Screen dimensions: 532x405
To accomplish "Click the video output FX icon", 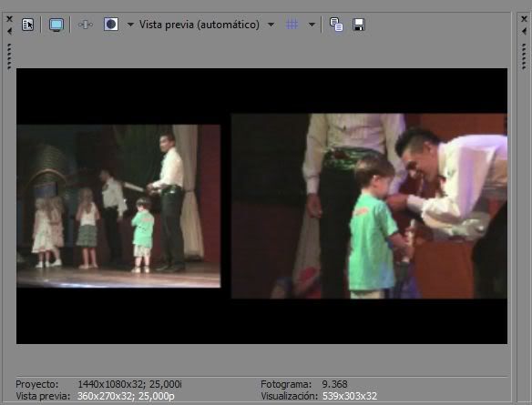I will 85,25.
